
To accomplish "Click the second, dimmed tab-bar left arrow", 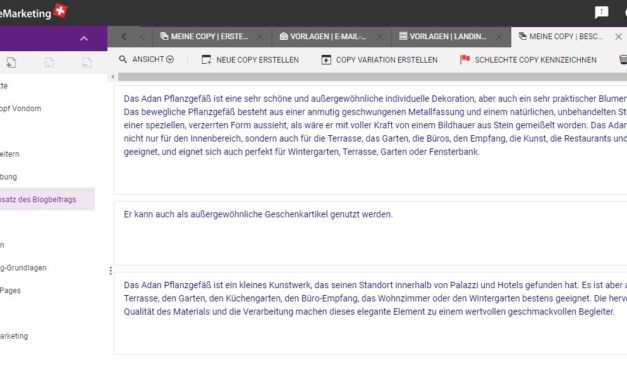I will click(142, 37).
